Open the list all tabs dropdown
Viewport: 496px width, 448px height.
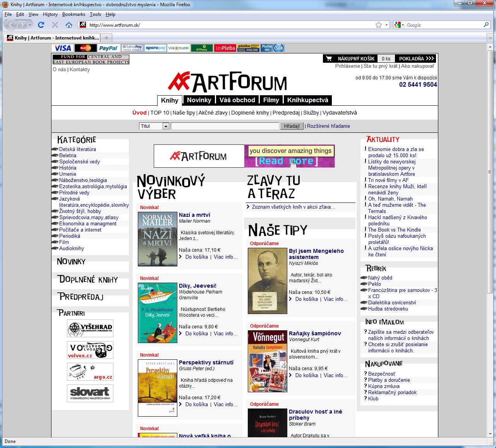[x=490, y=38]
